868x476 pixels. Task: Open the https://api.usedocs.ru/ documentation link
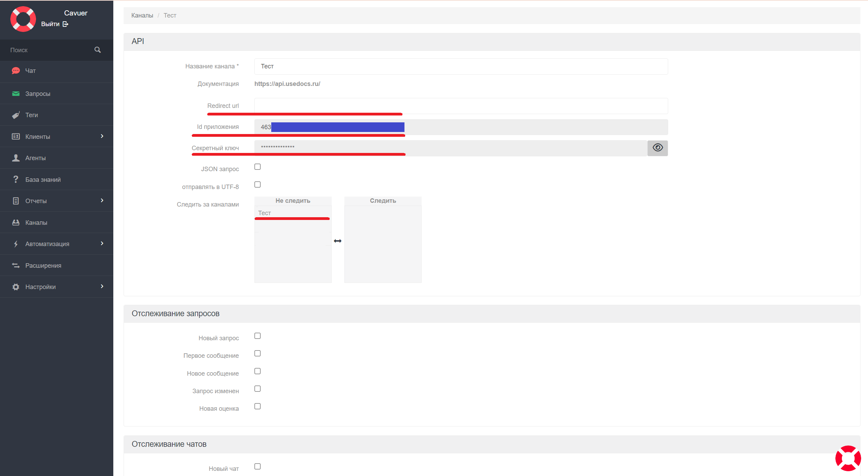click(x=287, y=84)
